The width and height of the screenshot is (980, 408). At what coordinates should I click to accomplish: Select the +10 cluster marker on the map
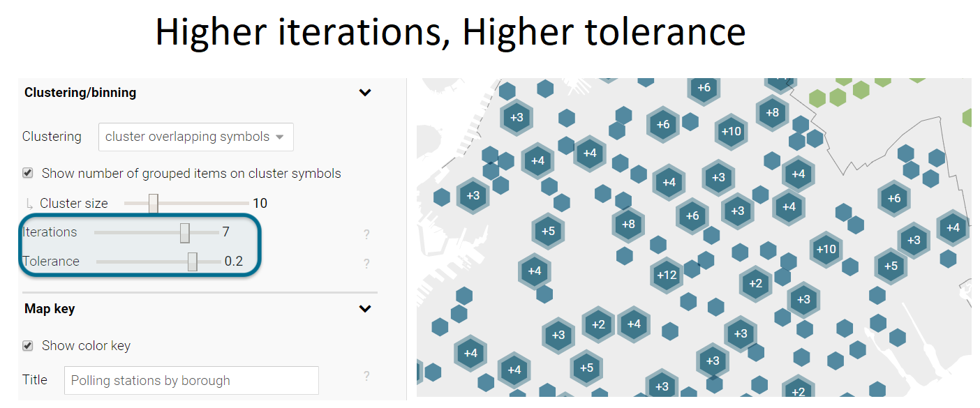(731, 132)
